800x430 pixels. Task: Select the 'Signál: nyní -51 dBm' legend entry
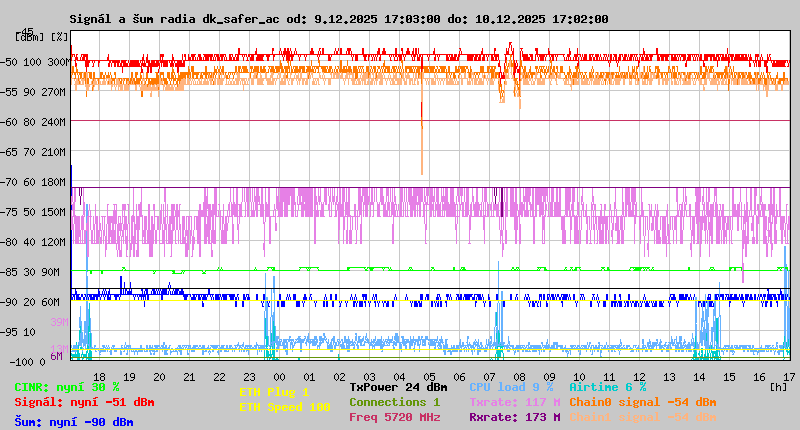84,402
